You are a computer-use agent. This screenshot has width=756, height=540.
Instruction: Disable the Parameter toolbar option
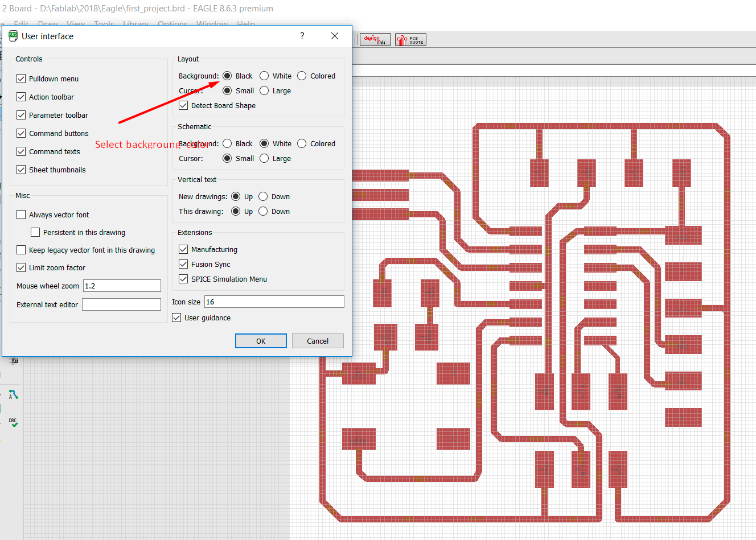(21, 115)
